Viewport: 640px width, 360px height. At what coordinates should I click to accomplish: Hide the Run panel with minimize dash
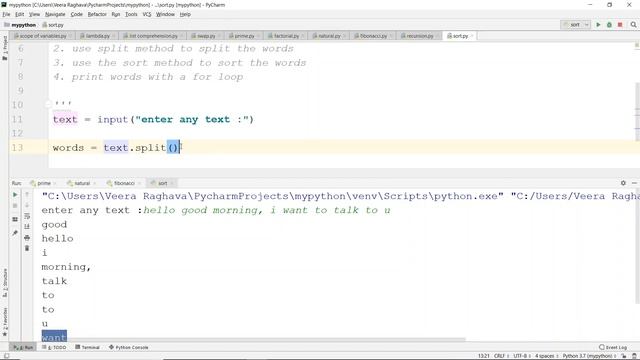point(634,183)
